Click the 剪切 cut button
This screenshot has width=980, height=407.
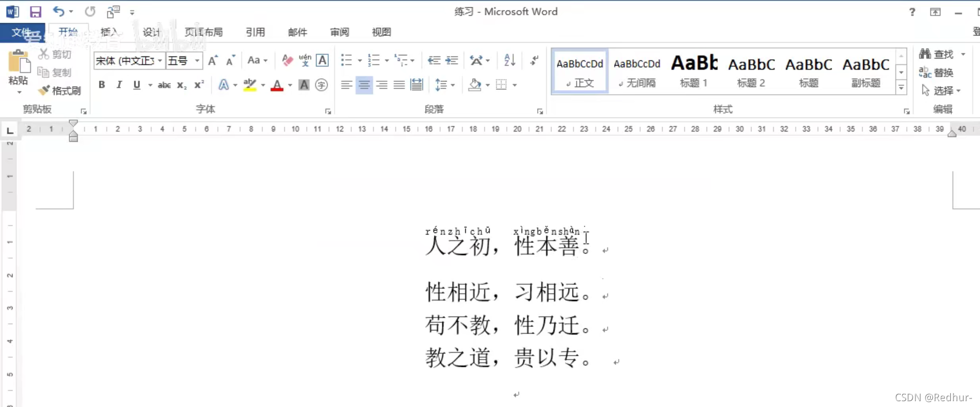55,54
